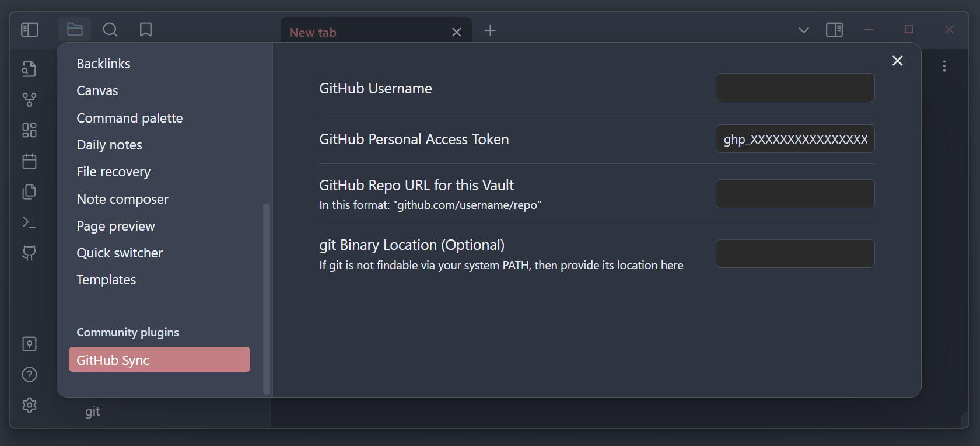Minimize the Obsidian window
The image size is (980, 446).
[x=869, y=29]
